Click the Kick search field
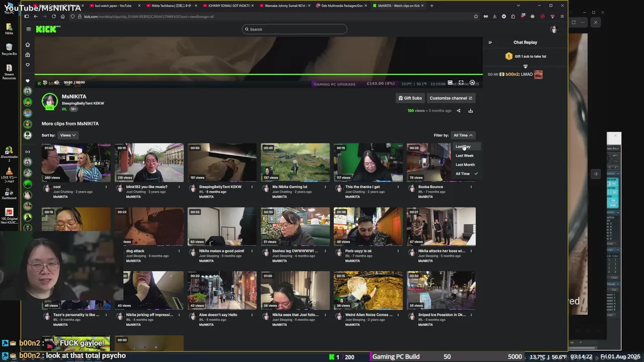Screen dimensions: 644x362 [x=294, y=29]
